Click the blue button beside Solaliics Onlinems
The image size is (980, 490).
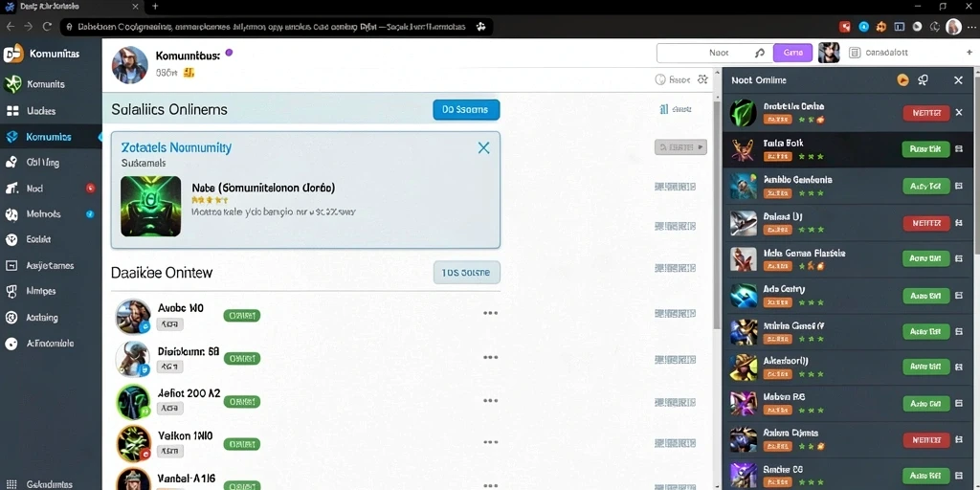click(466, 109)
